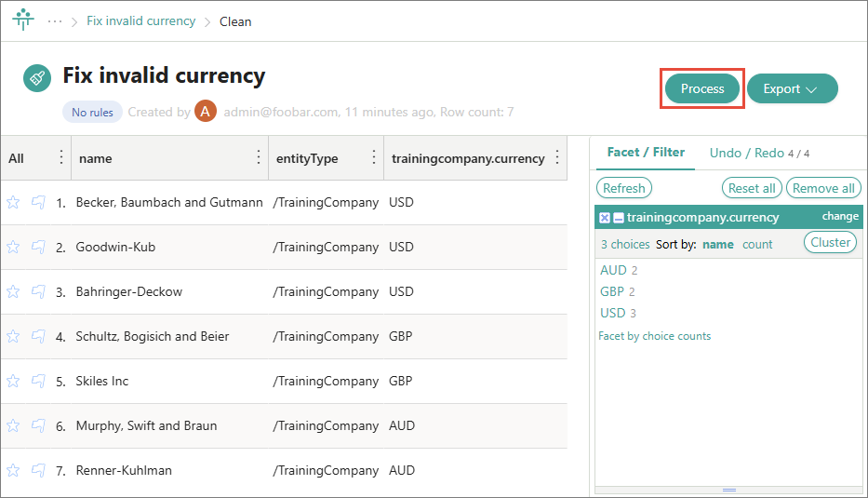Click /TrainingCompany cell in Murphy, Swift row

click(326, 425)
